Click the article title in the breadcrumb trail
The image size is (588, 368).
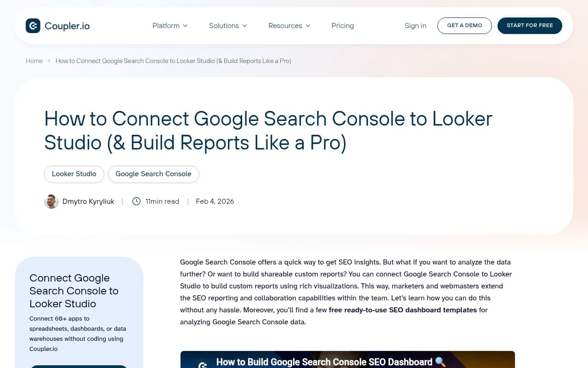point(173,61)
